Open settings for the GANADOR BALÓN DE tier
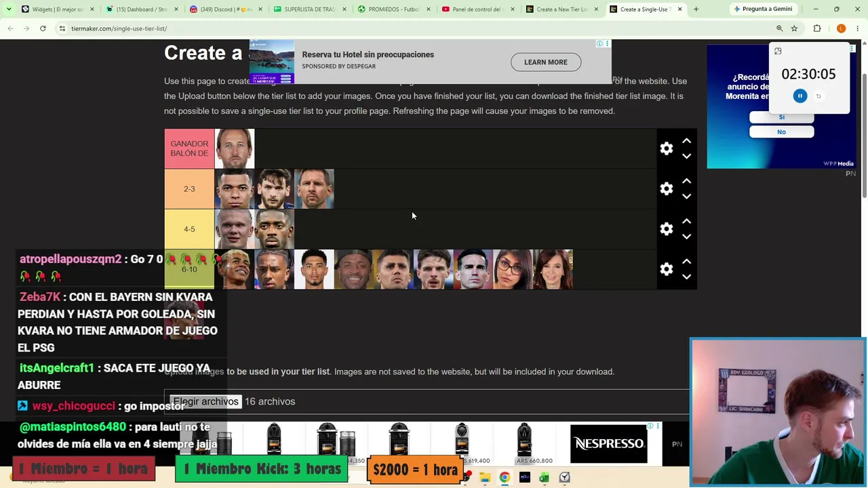 point(667,148)
